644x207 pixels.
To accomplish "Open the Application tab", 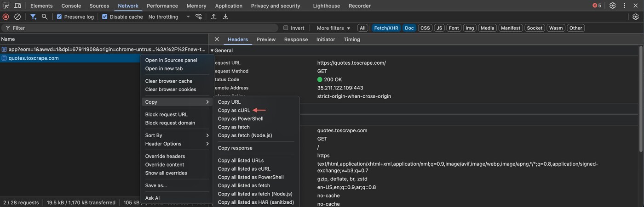I will pyautogui.click(x=229, y=6).
